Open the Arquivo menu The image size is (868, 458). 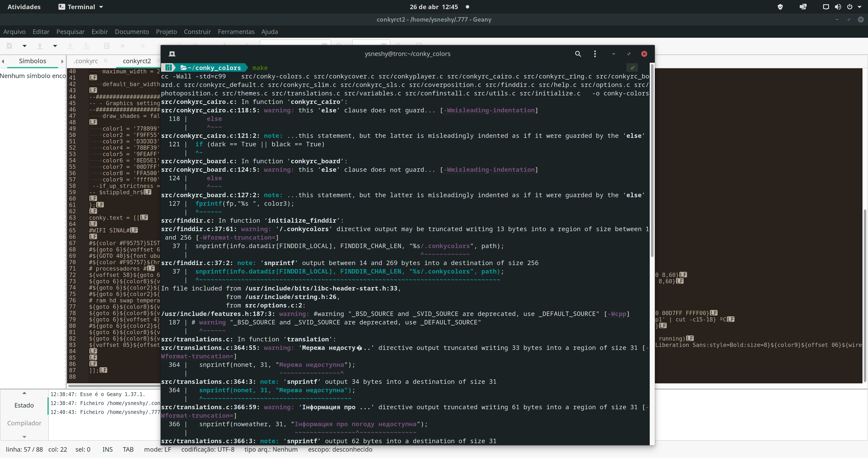click(14, 32)
